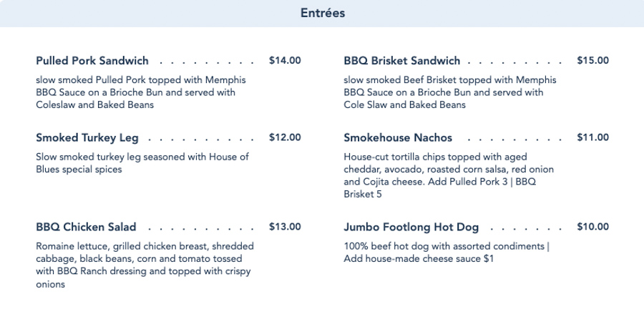Pick the Jumbo Footlong Hot Dog title
Screen dimensions: 644x317
[x=411, y=228]
